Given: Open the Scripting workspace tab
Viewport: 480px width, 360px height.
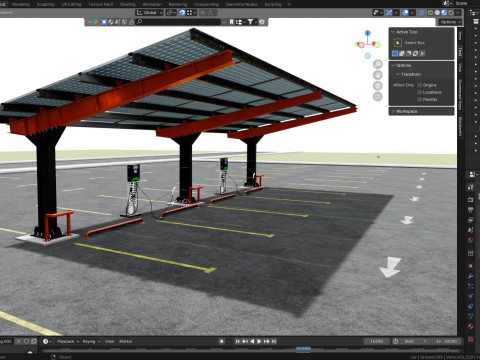Looking at the screenshot, I should (x=273, y=4).
